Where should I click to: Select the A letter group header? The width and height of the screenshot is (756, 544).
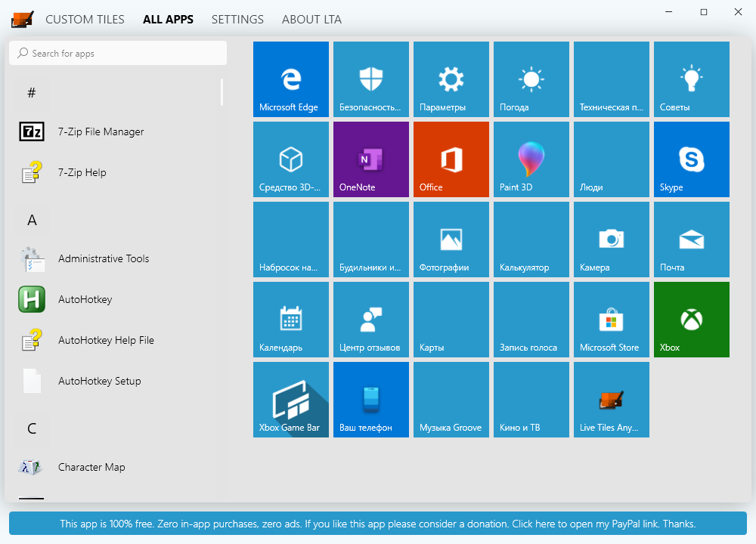coord(31,220)
